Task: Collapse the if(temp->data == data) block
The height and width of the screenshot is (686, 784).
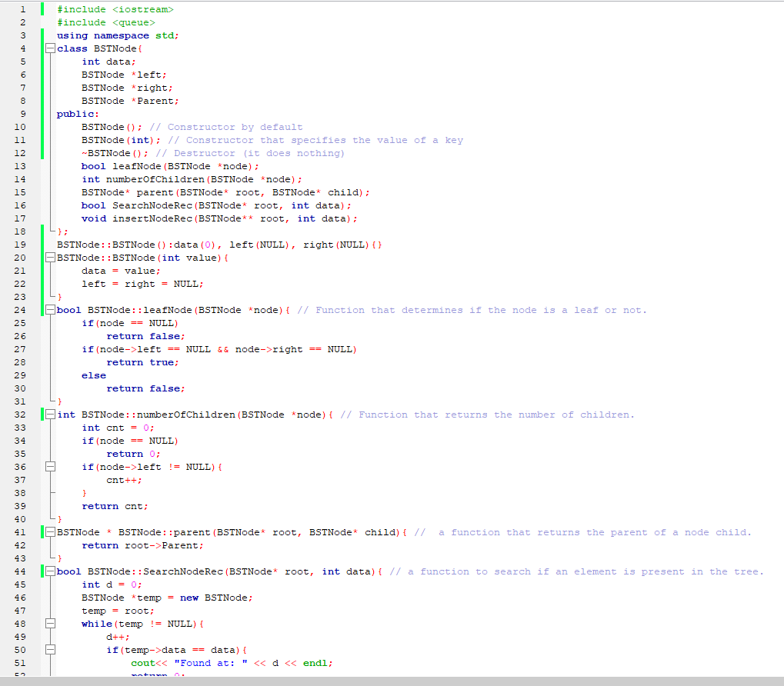Action: coord(49,650)
